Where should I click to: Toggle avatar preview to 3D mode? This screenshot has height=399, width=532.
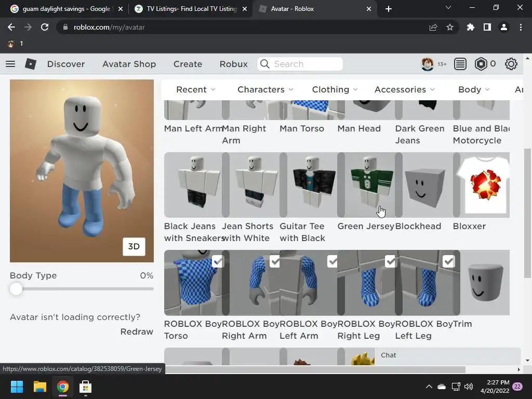tap(134, 246)
